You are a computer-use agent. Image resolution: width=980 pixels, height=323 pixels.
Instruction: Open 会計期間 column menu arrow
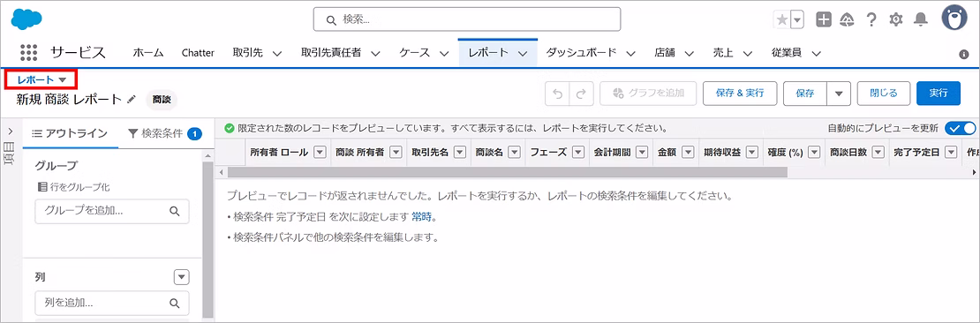643,152
